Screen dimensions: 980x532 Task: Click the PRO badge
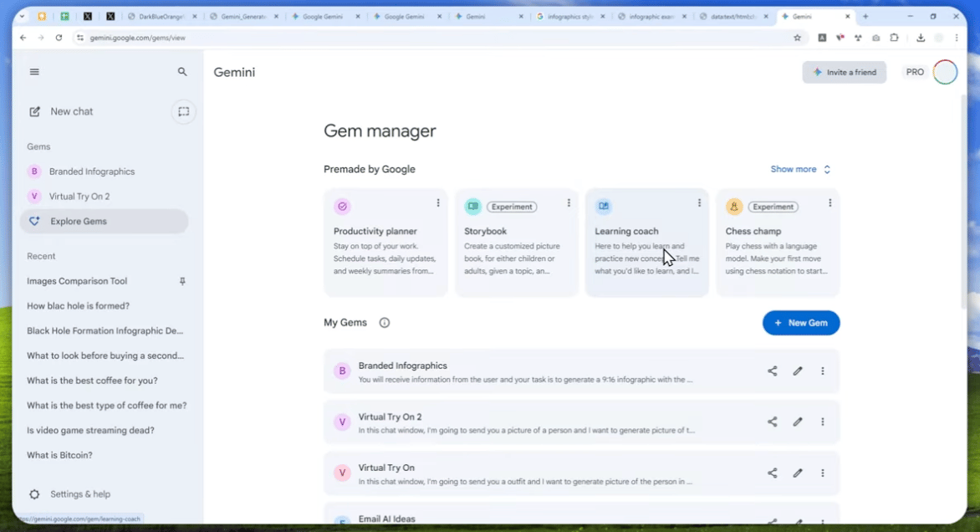[x=915, y=73]
